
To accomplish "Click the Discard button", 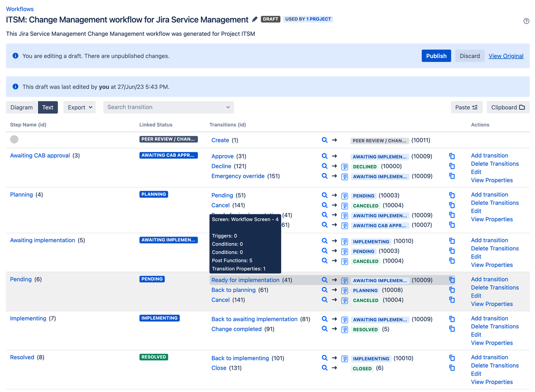I will pos(470,56).
